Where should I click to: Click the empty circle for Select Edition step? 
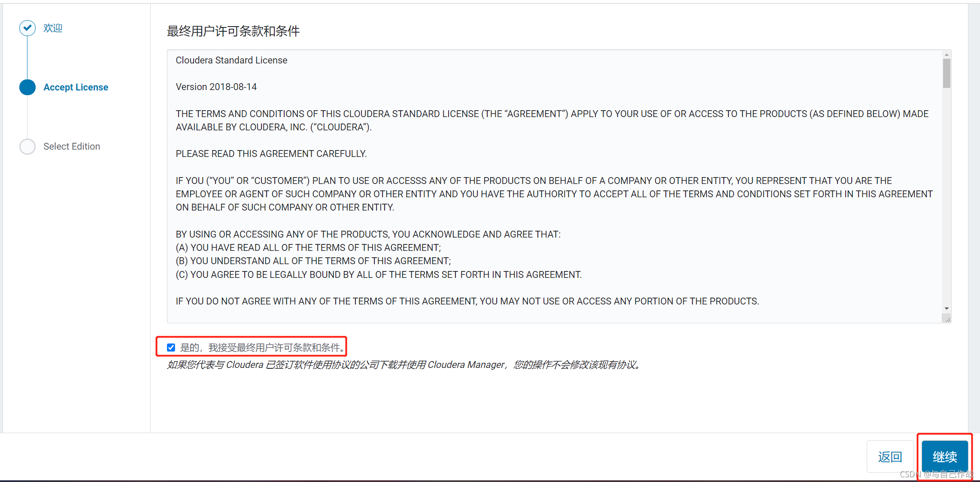tap(27, 146)
